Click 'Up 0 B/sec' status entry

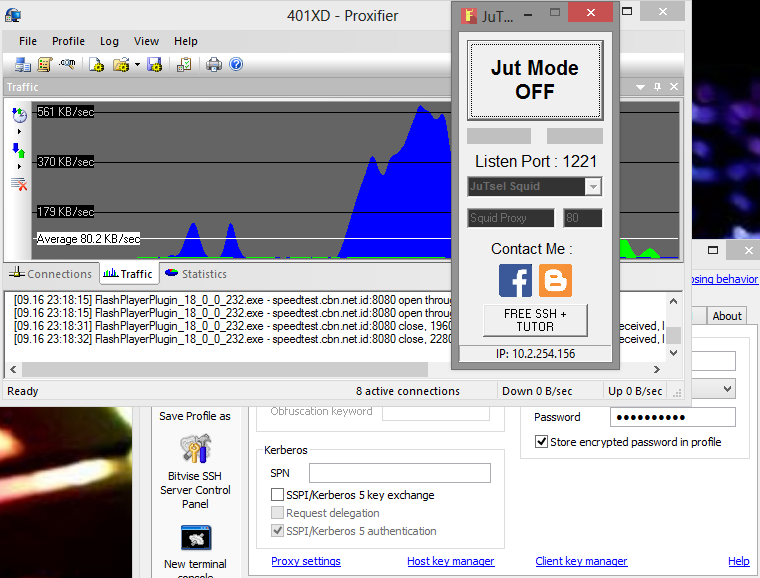tap(635, 391)
